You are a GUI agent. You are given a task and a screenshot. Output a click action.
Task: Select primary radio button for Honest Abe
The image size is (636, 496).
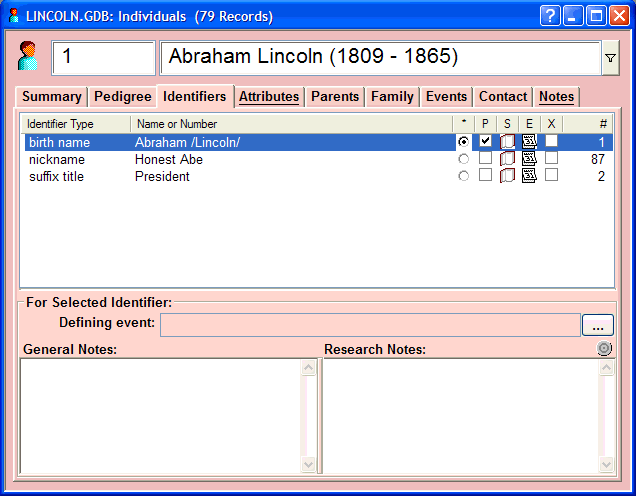click(x=463, y=159)
